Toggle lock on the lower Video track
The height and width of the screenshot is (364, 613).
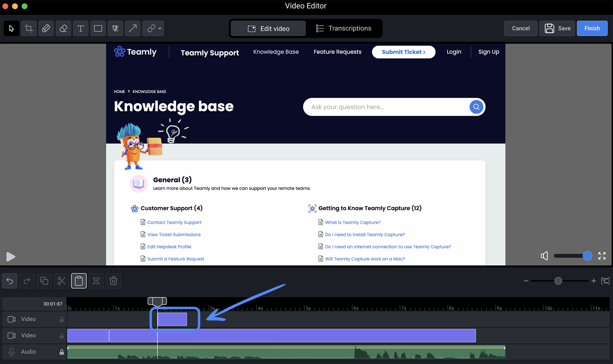tap(61, 336)
